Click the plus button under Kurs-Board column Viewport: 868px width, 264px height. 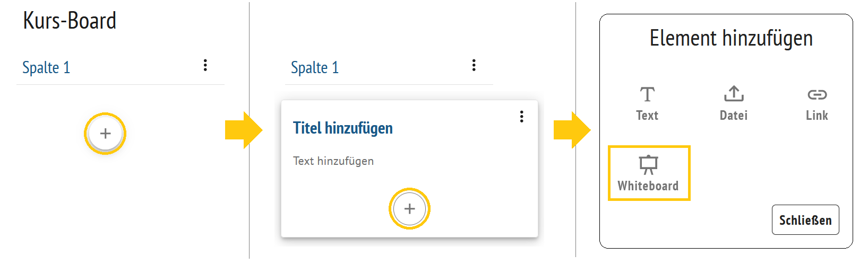(105, 134)
